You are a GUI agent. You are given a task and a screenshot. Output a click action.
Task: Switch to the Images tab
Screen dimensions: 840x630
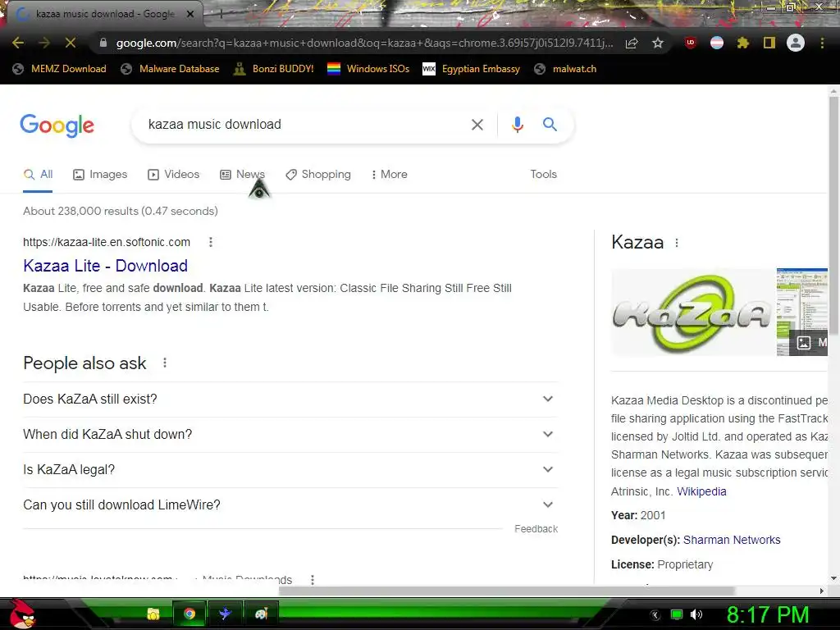[x=100, y=174]
